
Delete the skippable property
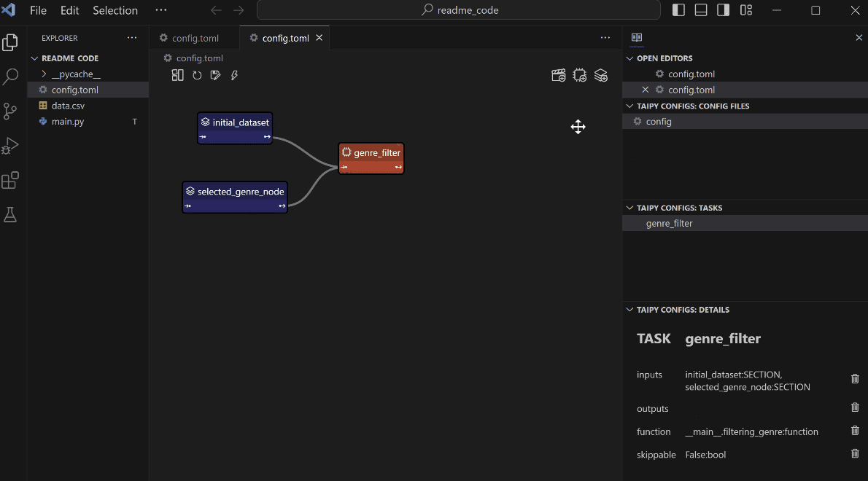pyautogui.click(x=855, y=454)
